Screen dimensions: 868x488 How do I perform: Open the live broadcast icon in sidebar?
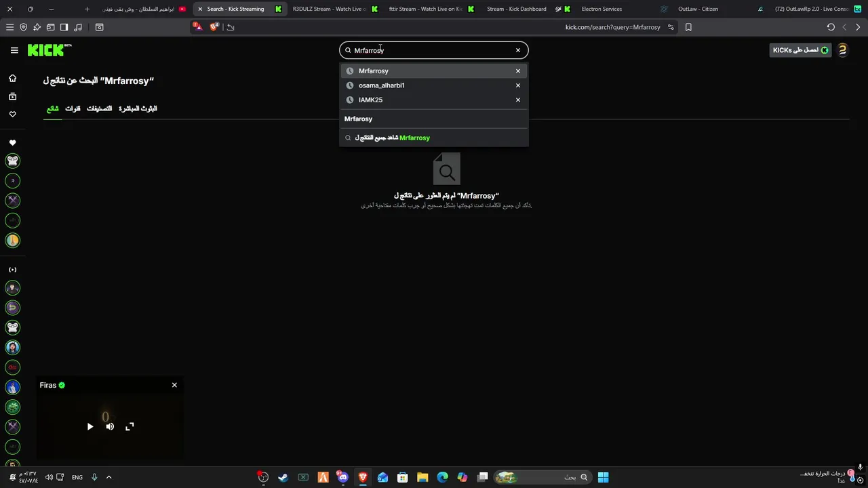(12, 270)
